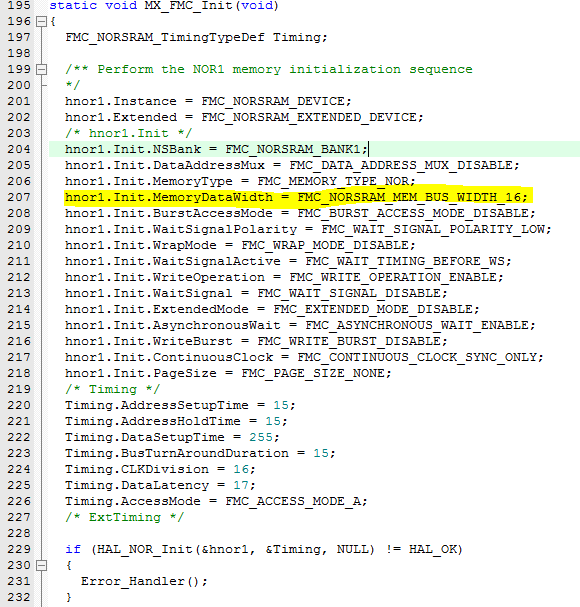Click the value 15 of AddressSetupTime
Screen dimensions: 580x607
pos(281,405)
